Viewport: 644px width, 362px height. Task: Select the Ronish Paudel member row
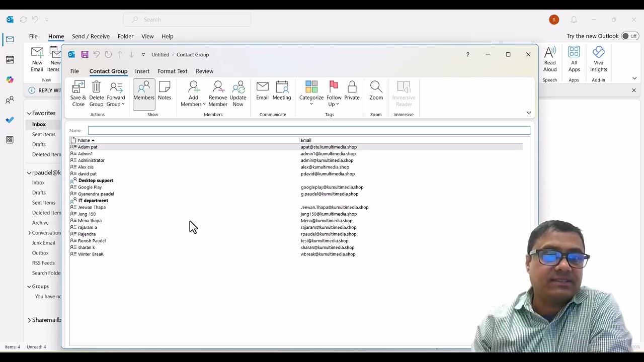(x=296, y=241)
